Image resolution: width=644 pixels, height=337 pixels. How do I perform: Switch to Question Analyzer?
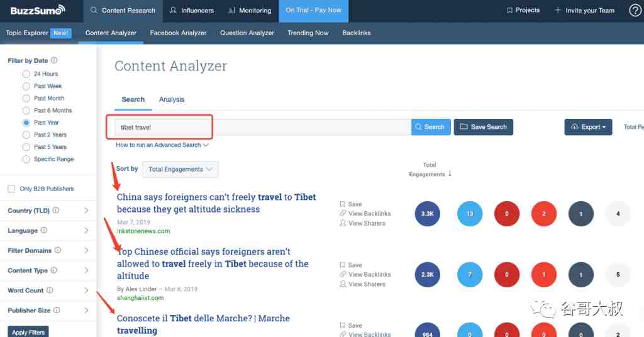[x=247, y=33]
